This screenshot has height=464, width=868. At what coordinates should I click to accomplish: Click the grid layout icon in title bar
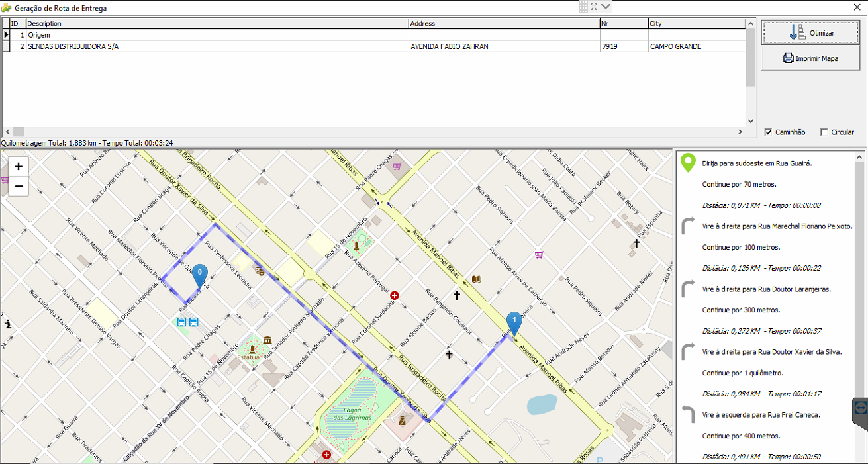coord(583,7)
